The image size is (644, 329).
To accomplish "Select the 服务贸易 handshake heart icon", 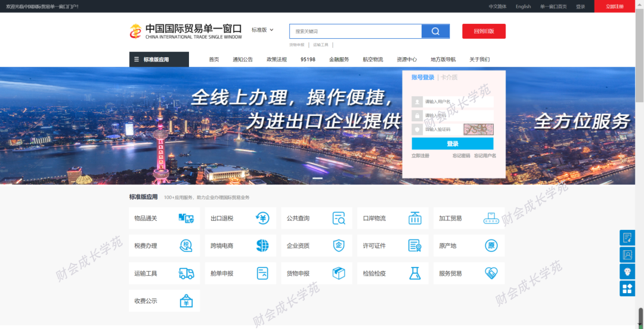I will 491,273.
